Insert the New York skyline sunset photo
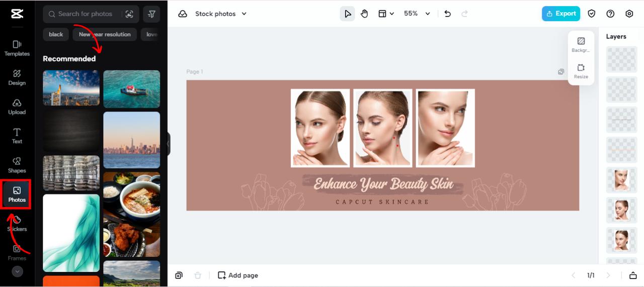Viewport: 644px width, 287px height. (132, 140)
